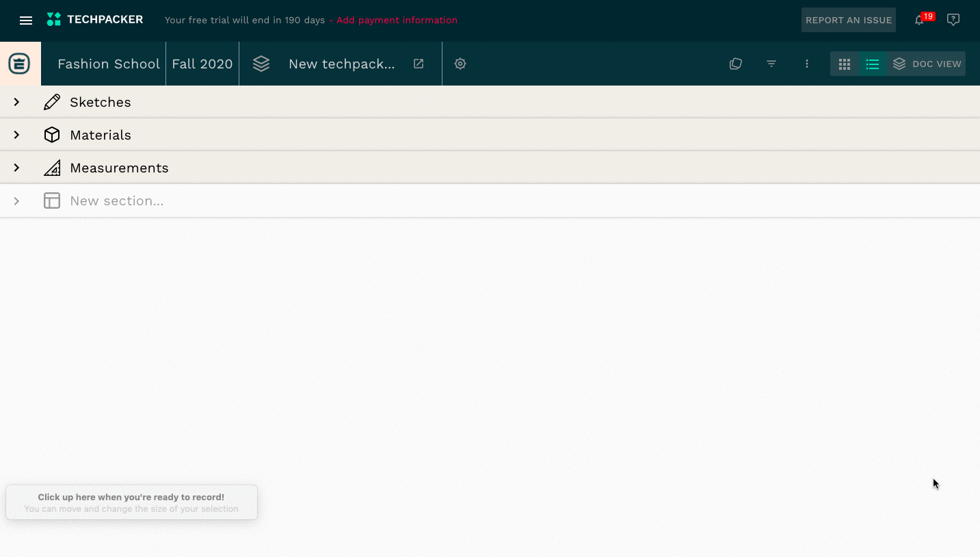Image resolution: width=980 pixels, height=557 pixels.
Task: Open the hamburger main menu
Action: pyautogui.click(x=26, y=21)
